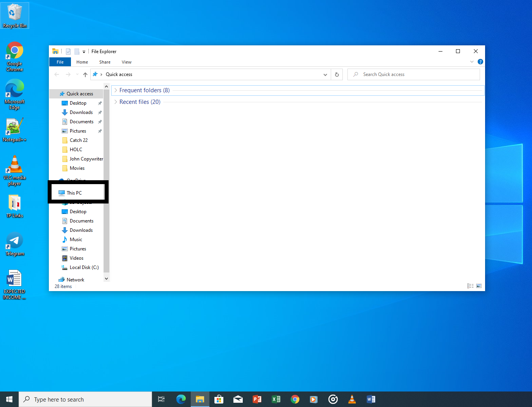Image resolution: width=532 pixels, height=407 pixels.
Task: Open the Windows Start menu
Action: click(9, 399)
